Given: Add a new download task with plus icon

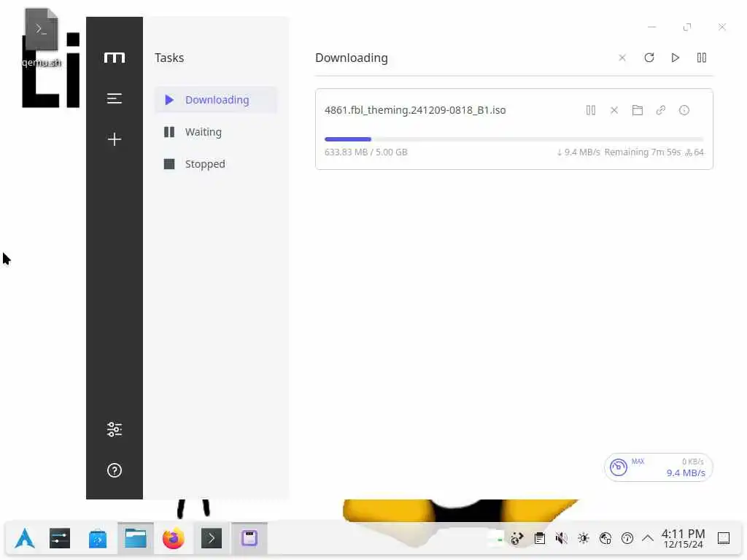Looking at the screenshot, I should [115, 139].
